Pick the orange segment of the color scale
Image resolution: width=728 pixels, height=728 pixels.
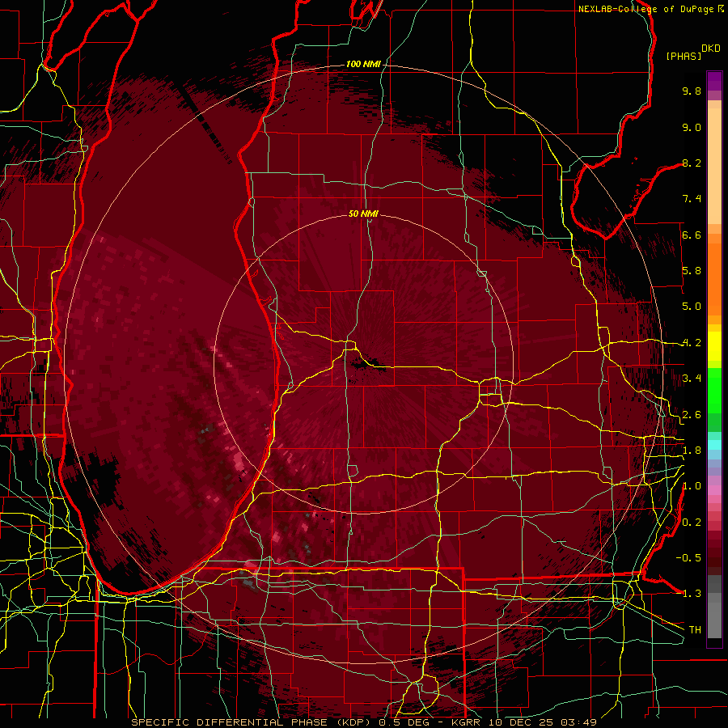click(714, 278)
